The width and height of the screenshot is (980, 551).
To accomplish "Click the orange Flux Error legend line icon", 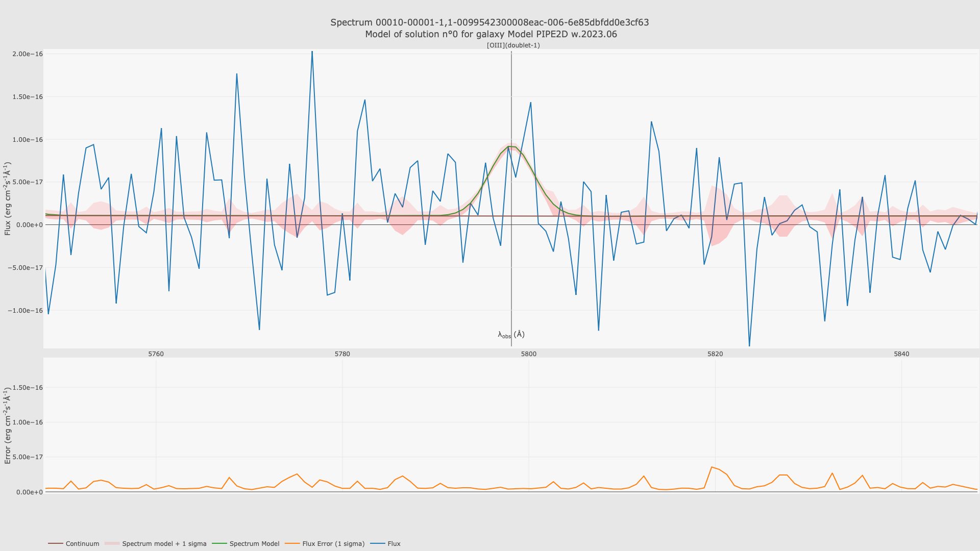I will (x=292, y=544).
